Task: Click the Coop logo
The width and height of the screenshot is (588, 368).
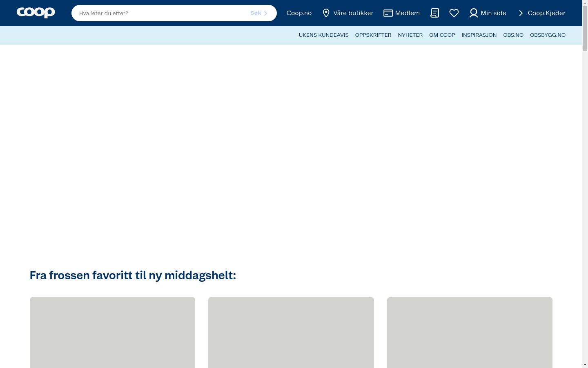Action: [x=36, y=13]
